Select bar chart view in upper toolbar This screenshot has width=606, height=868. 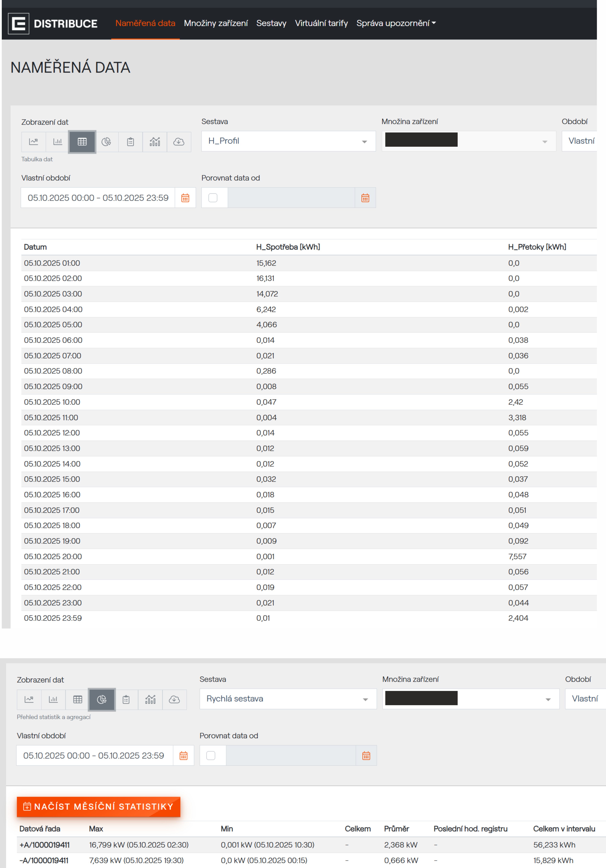[58, 142]
